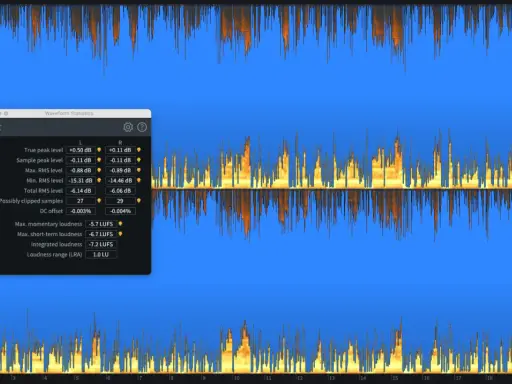Select the left clipped samples count 27
The width and height of the screenshot is (512, 384).
click(x=81, y=201)
